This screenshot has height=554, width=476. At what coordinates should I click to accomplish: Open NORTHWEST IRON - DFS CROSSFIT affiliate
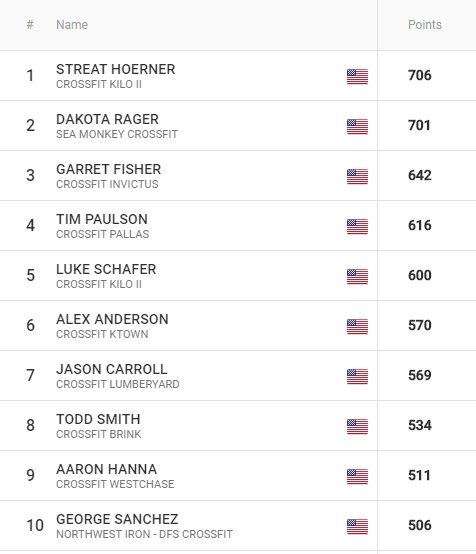(x=144, y=534)
